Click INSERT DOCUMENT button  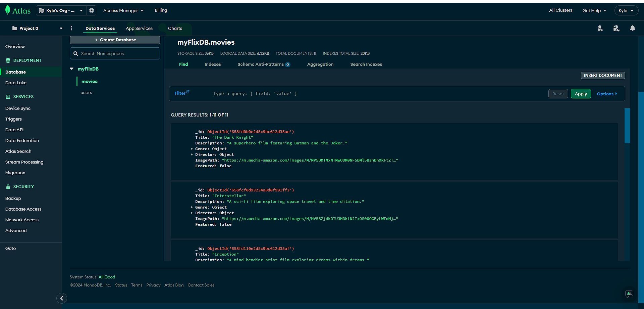(603, 75)
